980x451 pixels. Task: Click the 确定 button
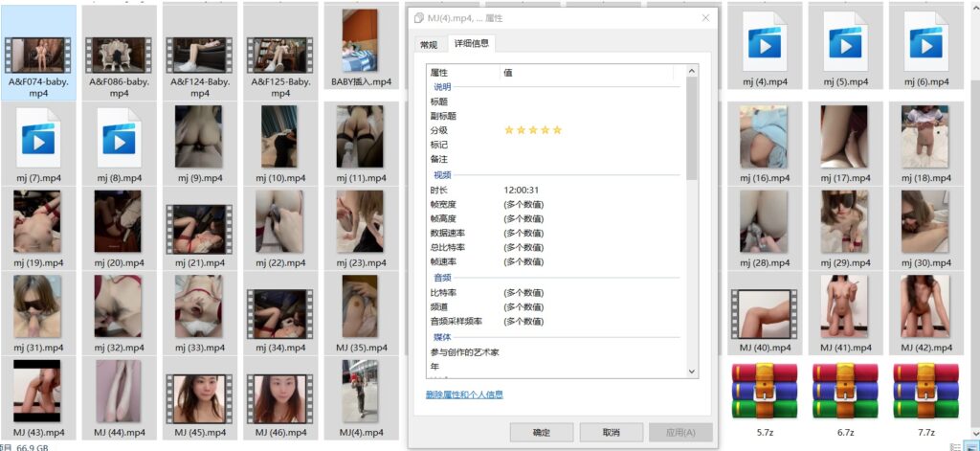pyautogui.click(x=542, y=432)
